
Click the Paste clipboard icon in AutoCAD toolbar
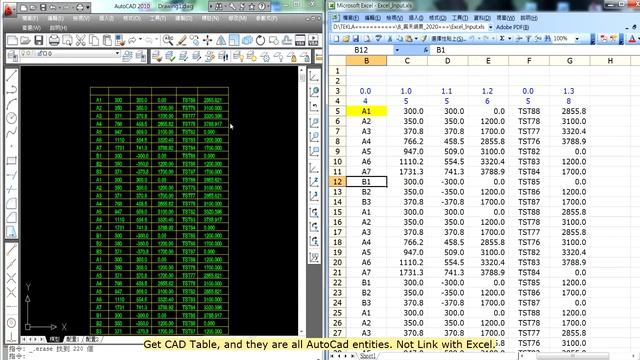coord(107,40)
